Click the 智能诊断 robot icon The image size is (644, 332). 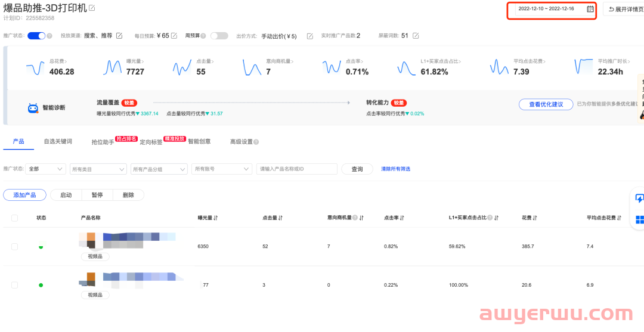(33, 108)
